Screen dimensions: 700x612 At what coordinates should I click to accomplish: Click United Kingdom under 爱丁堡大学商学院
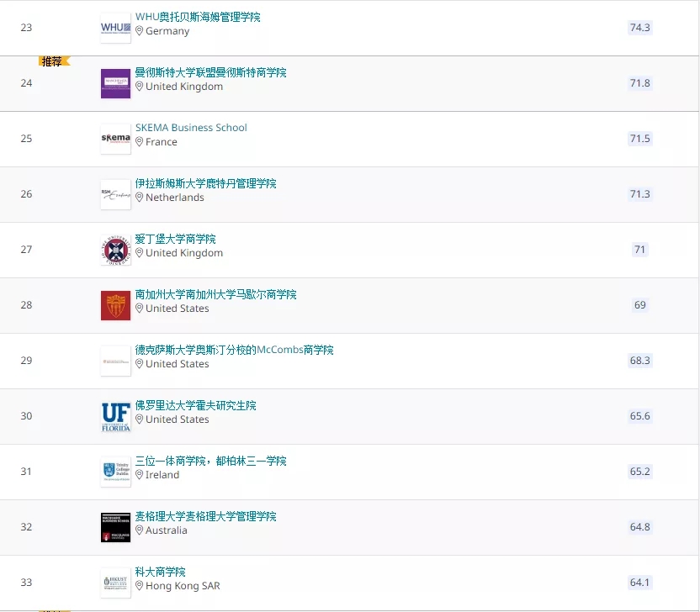(x=184, y=253)
